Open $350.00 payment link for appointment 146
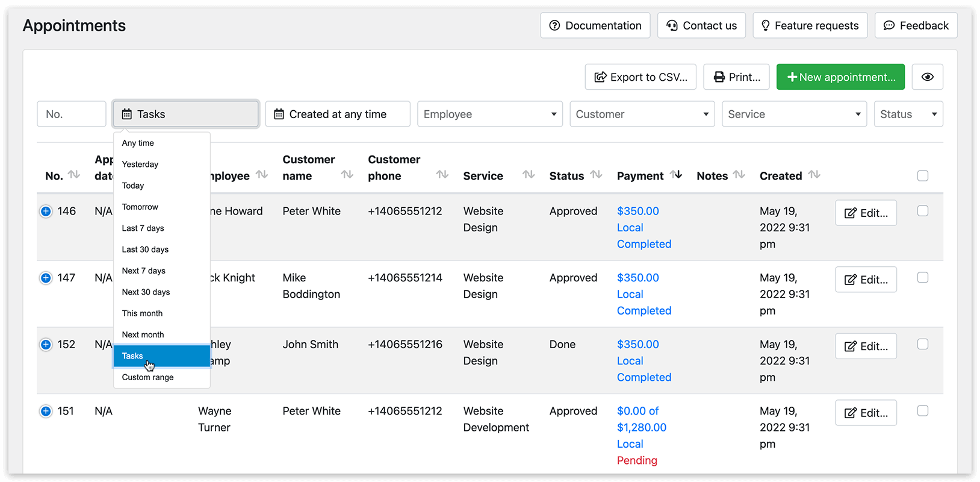This screenshot has width=980, height=482. (x=637, y=211)
